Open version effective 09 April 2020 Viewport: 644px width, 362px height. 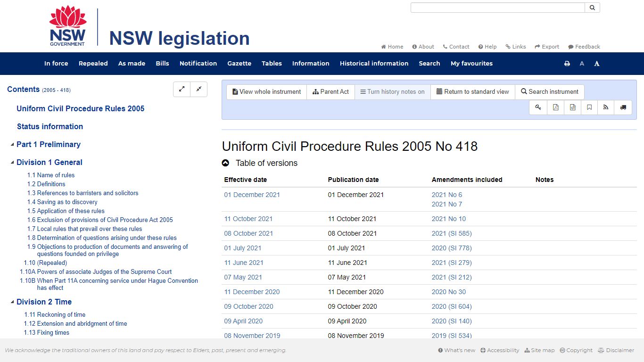pyautogui.click(x=244, y=321)
